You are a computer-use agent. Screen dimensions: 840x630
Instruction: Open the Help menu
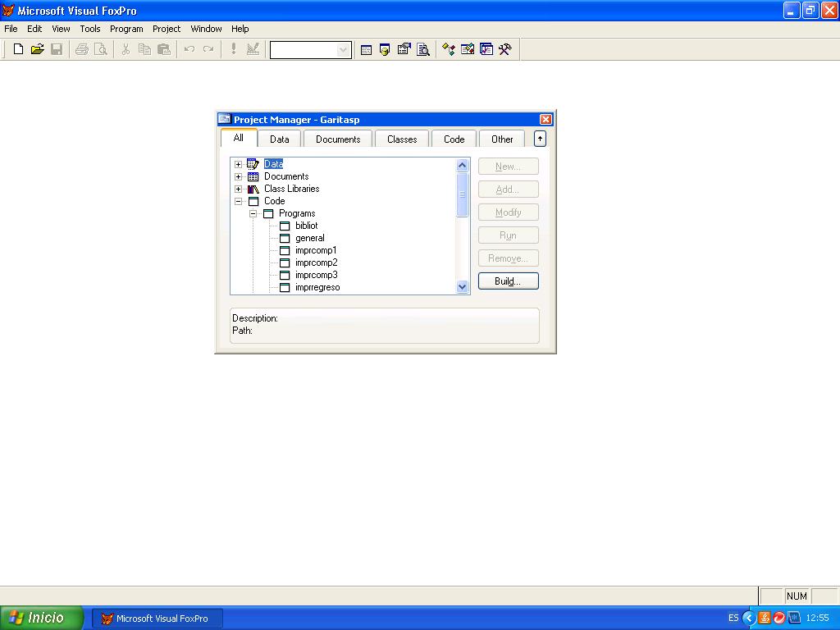240,29
